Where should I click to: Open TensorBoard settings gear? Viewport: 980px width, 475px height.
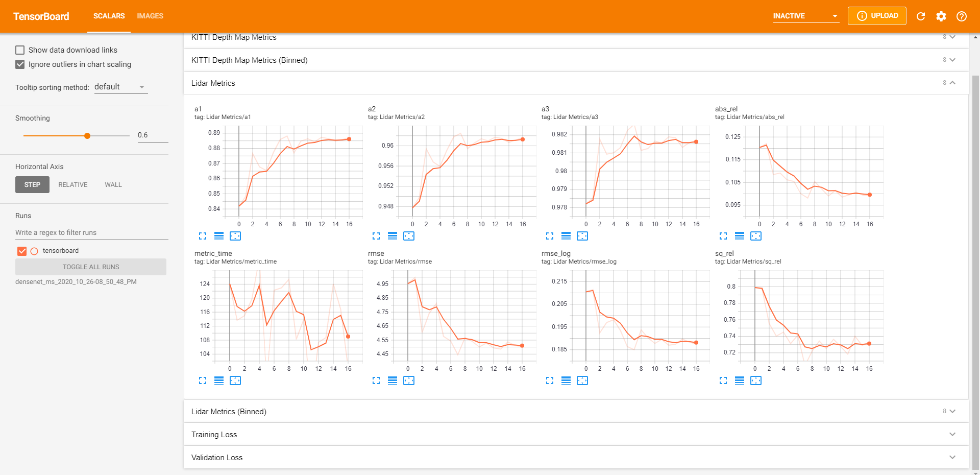point(941,16)
